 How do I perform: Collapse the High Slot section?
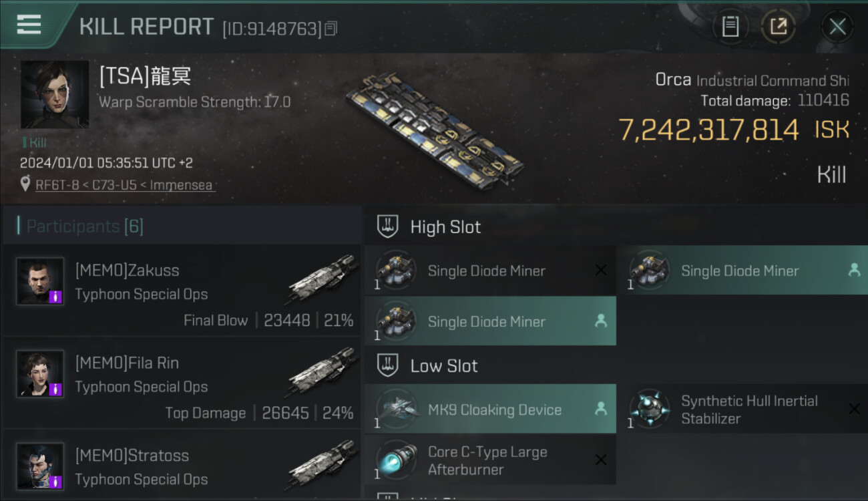coord(388,227)
